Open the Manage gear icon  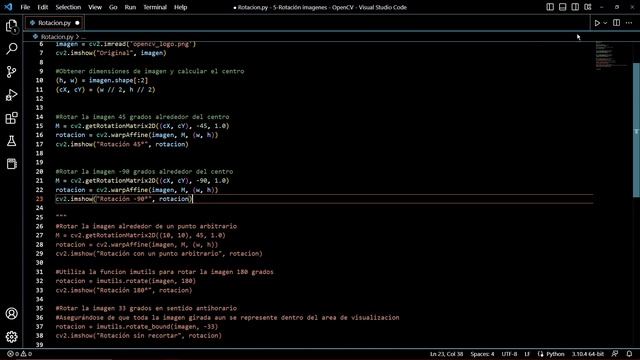click(11, 337)
